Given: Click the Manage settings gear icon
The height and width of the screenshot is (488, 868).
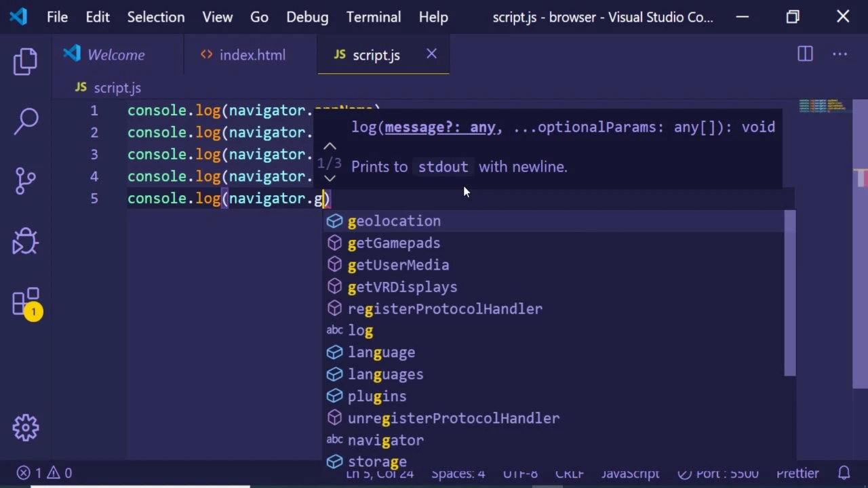Looking at the screenshot, I should (x=25, y=427).
